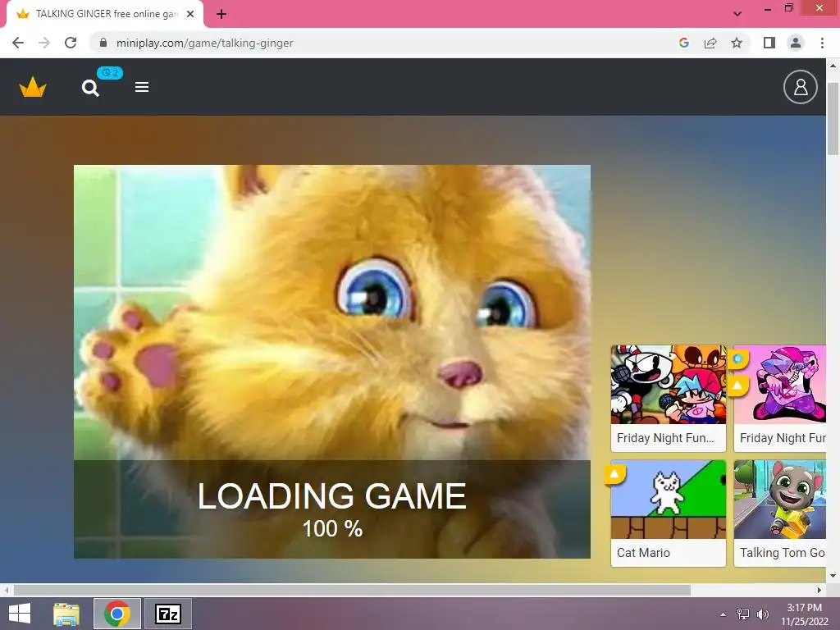This screenshot has width=840, height=630.
Task: Open the Cat Mario game thumbnail
Action: click(668, 500)
